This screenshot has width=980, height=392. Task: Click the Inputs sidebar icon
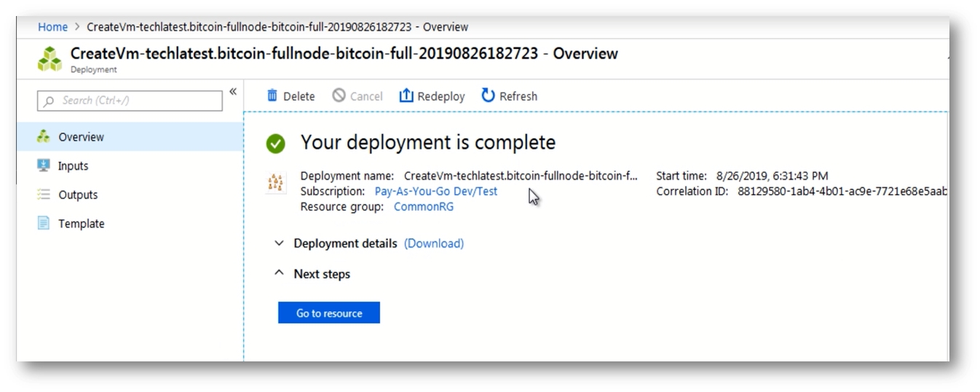(44, 165)
